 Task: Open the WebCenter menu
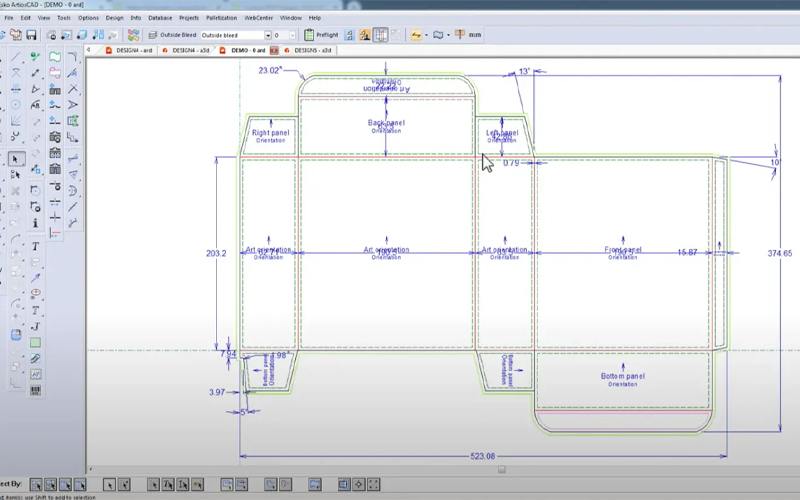tap(260, 17)
